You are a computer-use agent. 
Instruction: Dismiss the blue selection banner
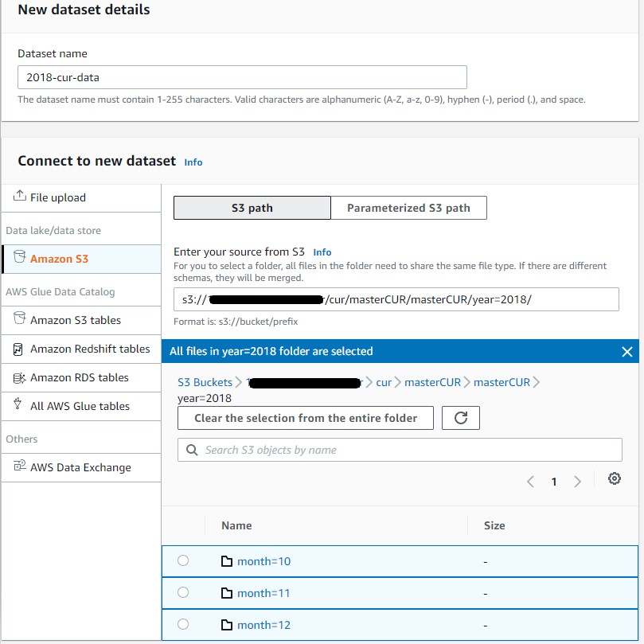(x=626, y=352)
